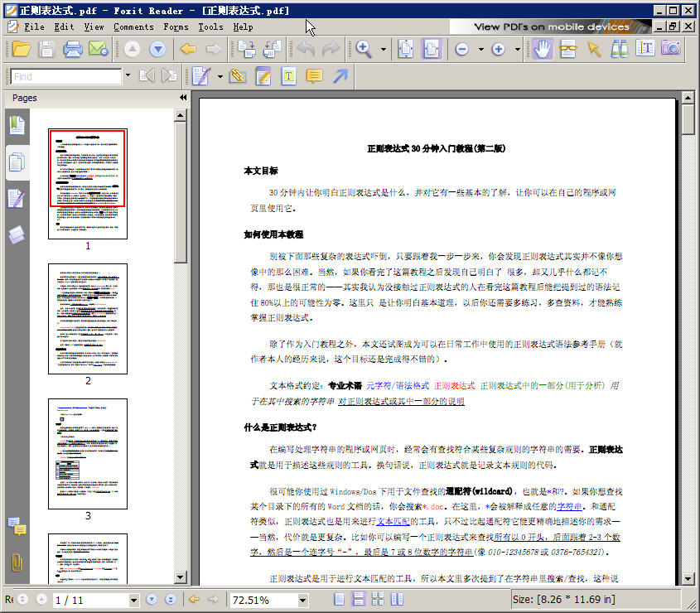Select the page 2 thumbnail
The width and height of the screenshot is (700, 613).
88,319
